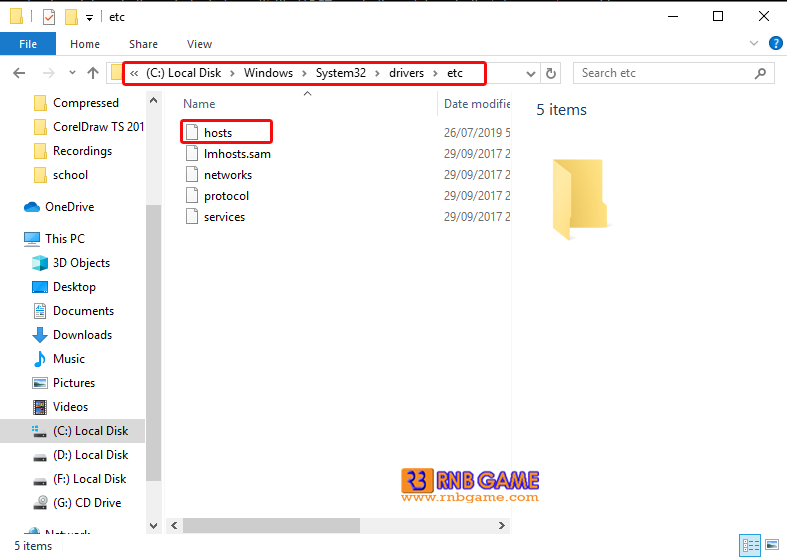Image resolution: width=787 pixels, height=557 pixels.
Task: Click the (C:) Local Disk breadcrumb
Action: coord(184,73)
